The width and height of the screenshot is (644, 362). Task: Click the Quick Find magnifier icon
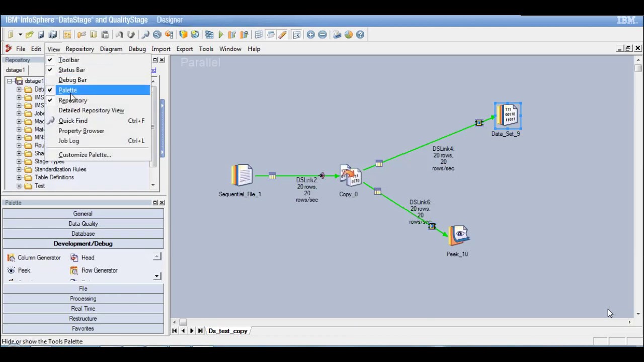(x=145, y=34)
